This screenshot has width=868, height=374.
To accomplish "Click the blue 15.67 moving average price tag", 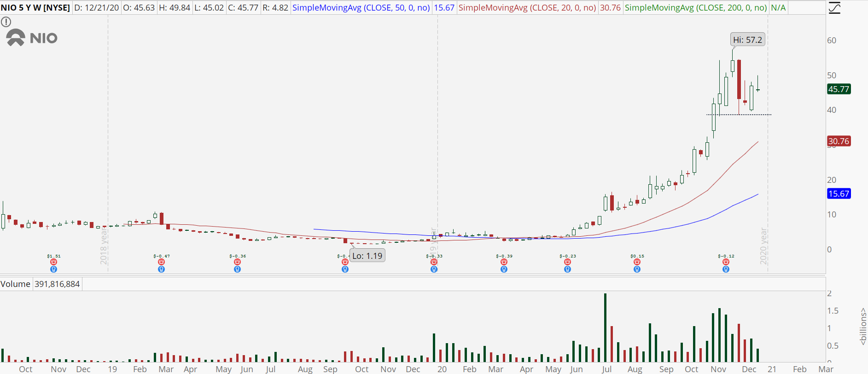I will (839, 193).
